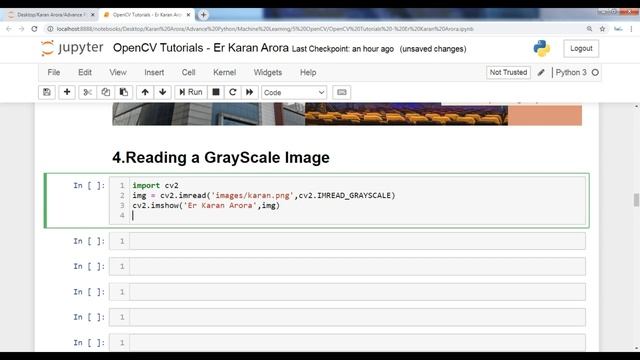Go back in browser history
The height and width of the screenshot is (360, 640).
(9, 29)
